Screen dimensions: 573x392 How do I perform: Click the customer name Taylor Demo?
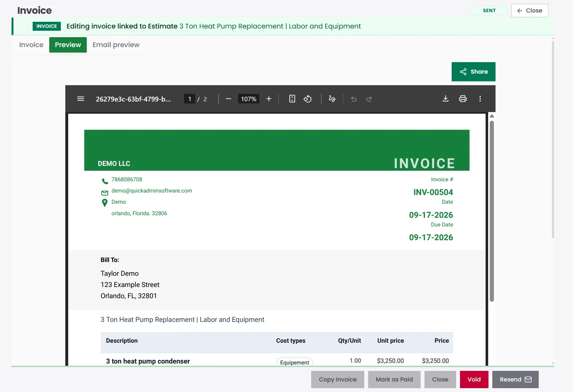120,274
